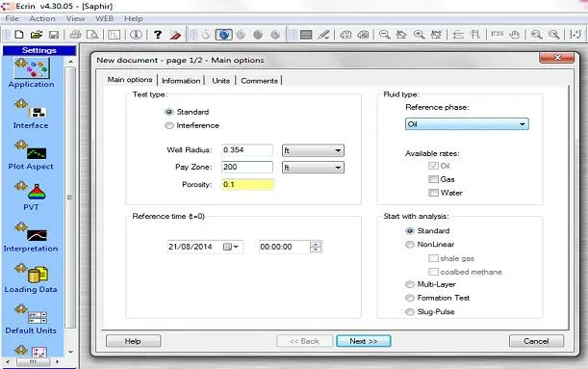Click the Cancel button
This screenshot has width=588, height=369.
[536, 341]
